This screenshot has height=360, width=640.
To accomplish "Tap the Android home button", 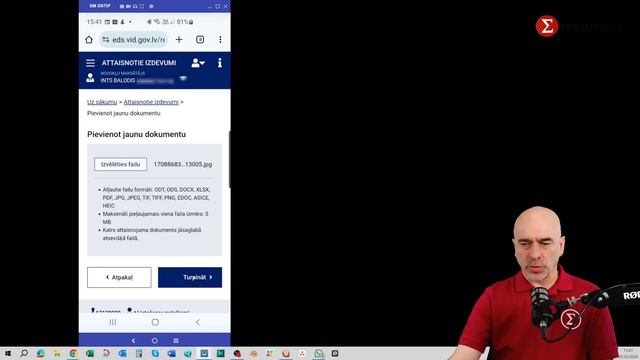I will pos(155,322).
